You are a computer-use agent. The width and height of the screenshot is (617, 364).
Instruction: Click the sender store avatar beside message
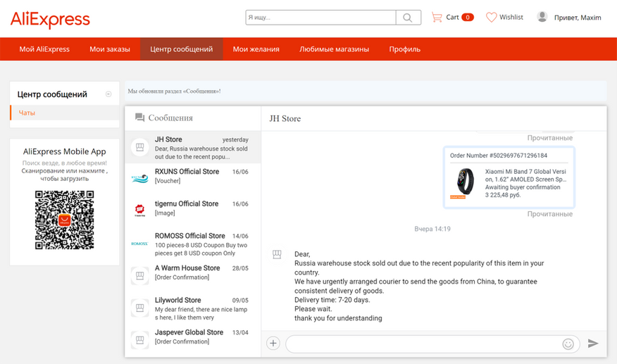(277, 255)
